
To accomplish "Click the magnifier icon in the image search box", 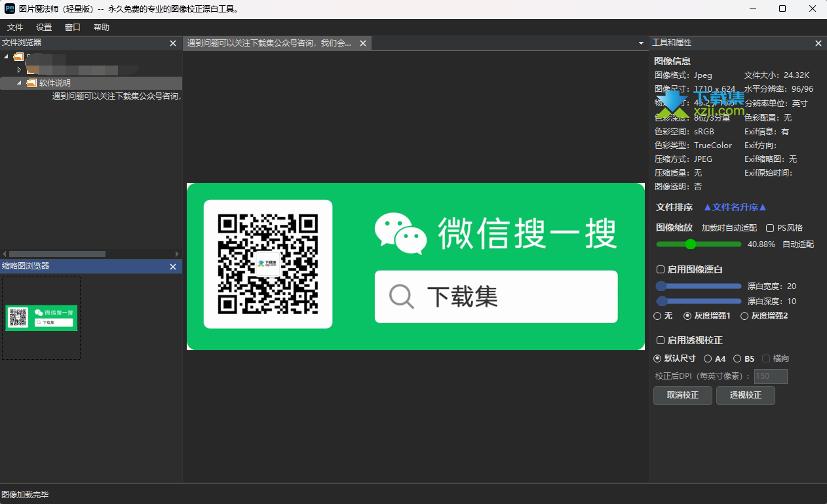I will pos(402,297).
